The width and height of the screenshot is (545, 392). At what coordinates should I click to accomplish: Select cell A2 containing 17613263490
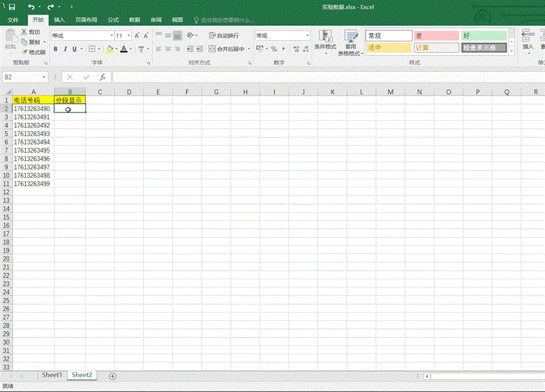[x=33, y=109]
